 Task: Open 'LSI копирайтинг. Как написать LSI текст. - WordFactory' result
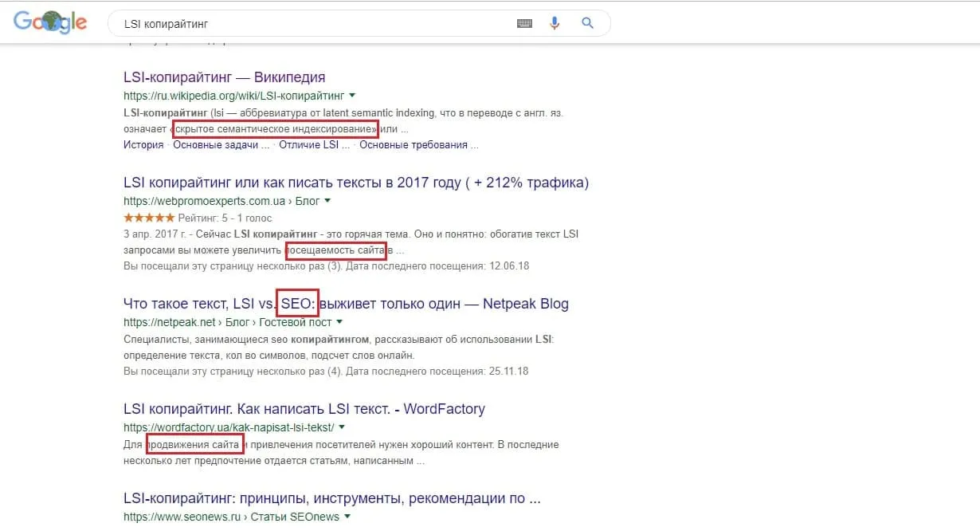304,409
